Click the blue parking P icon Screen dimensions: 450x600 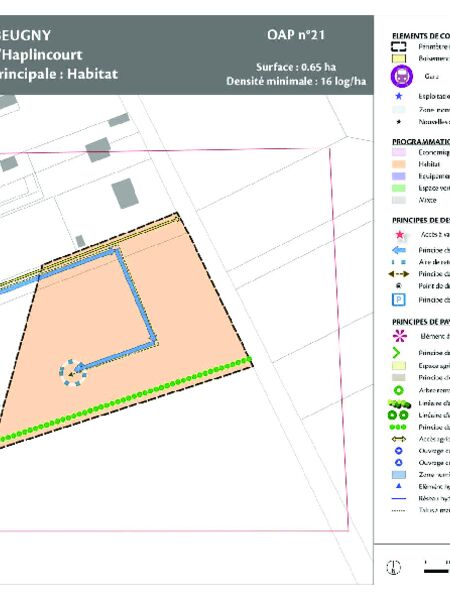coord(398,300)
